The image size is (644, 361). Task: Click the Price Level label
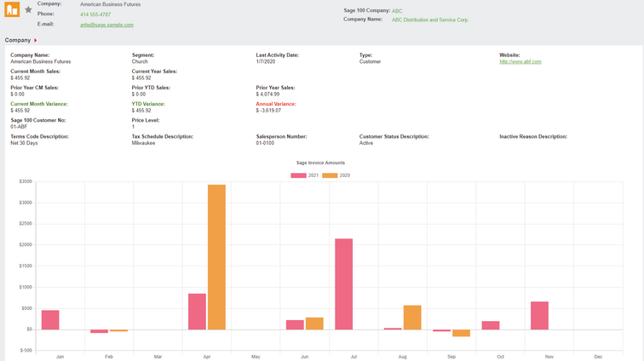coord(146,120)
